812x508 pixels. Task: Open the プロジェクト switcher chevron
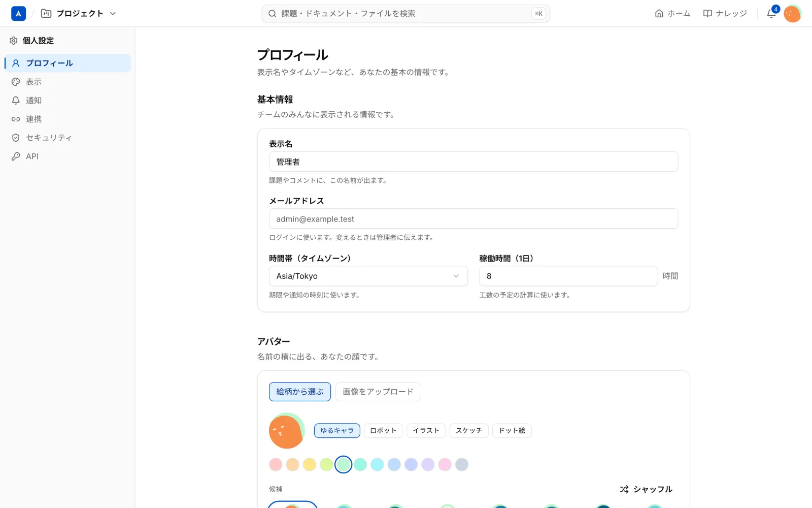tap(113, 14)
